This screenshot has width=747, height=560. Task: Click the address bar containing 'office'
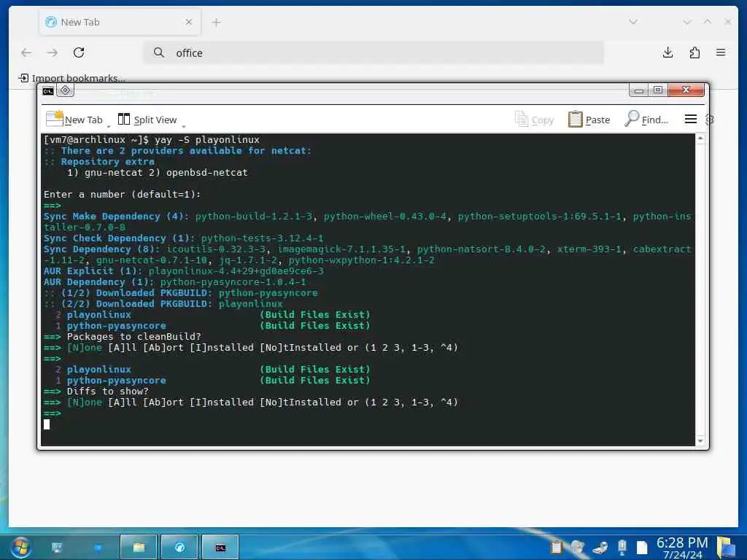pyautogui.click(x=374, y=52)
